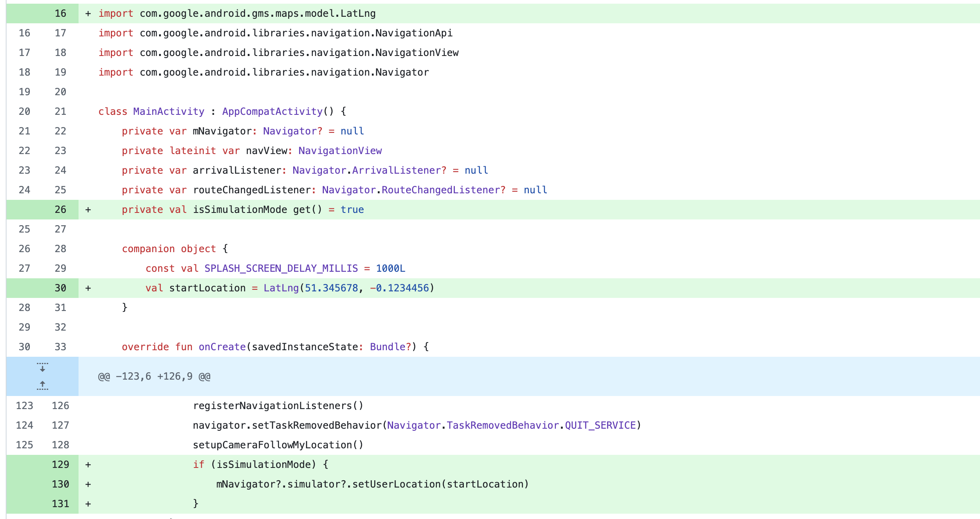This screenshot has width=980, height=519.
Task: Click QUIT_SERVICE in the setTaskRemovedBehavior line
Action: click(x=600, y=425)
